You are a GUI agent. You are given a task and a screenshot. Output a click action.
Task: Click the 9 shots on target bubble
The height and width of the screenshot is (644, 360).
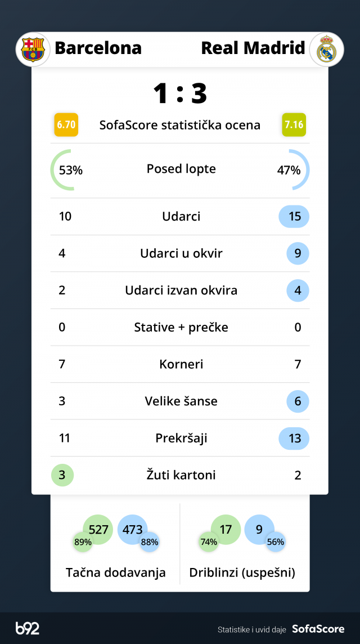(298, 253)
